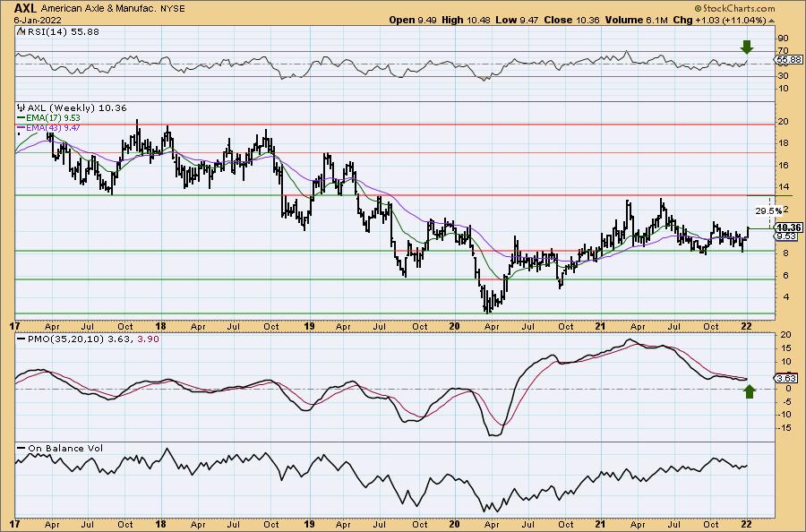Click the EMA(17) 9.53 legend entry

(53, 117)
